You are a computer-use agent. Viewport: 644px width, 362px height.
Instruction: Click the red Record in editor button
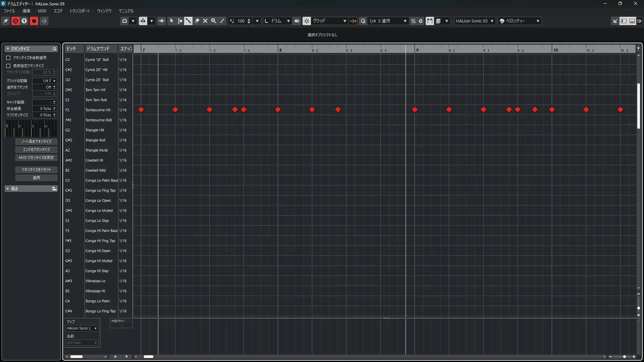point(34,21)
